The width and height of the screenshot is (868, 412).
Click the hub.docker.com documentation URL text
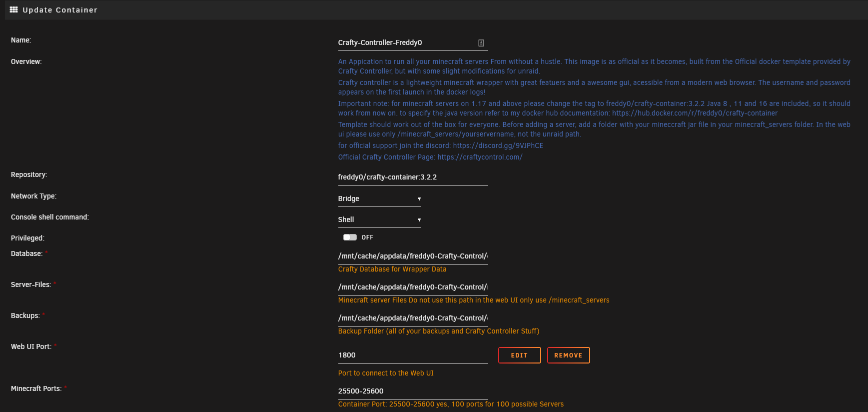pos(695,113)
